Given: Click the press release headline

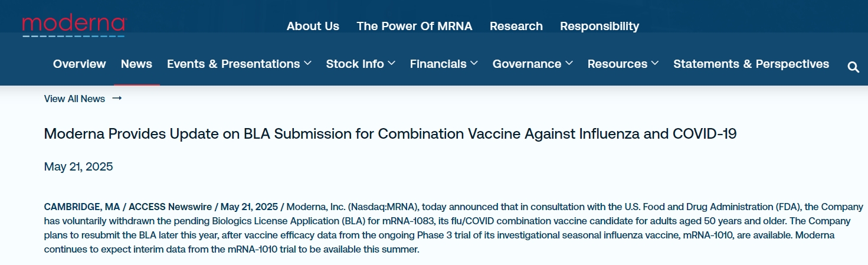Looking at the screenshot, I should click(x=390, y=134).
